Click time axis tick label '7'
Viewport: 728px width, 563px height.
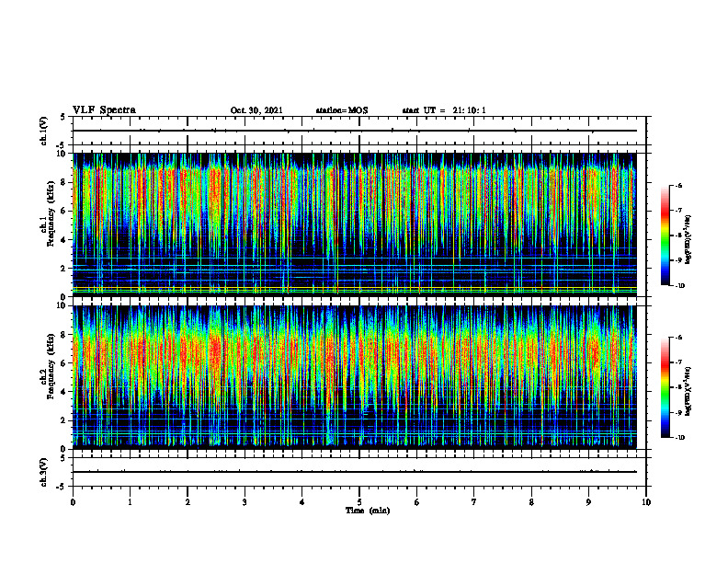point(474,502)
